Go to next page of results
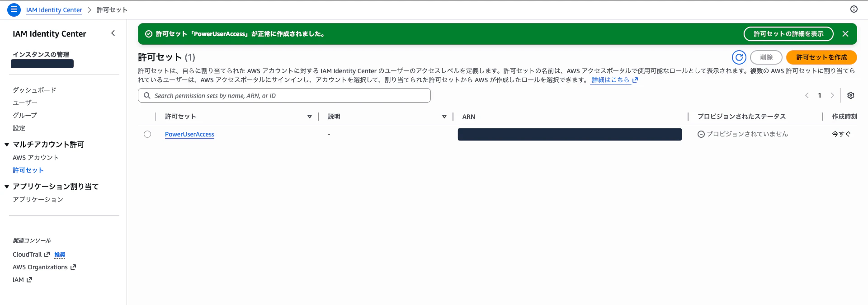The height and width of the screenshot is (305, 868). tap(832, 95)
